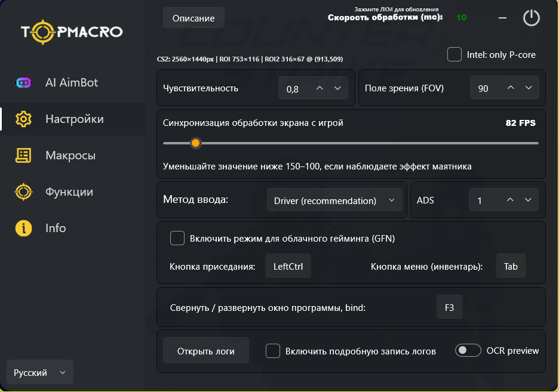This screenshot has width=559, height=392.
Task: Toggle the OCR preview switch
Action: (x=468, y=351)
